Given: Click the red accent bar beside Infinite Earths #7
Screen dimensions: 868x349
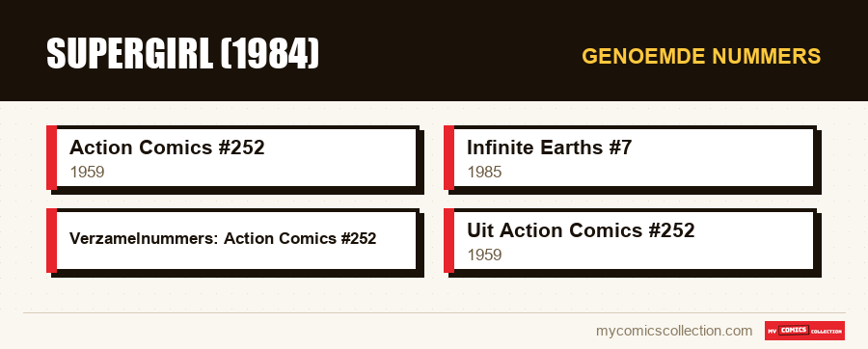Looking at the screenshot, I should (448, 158).
